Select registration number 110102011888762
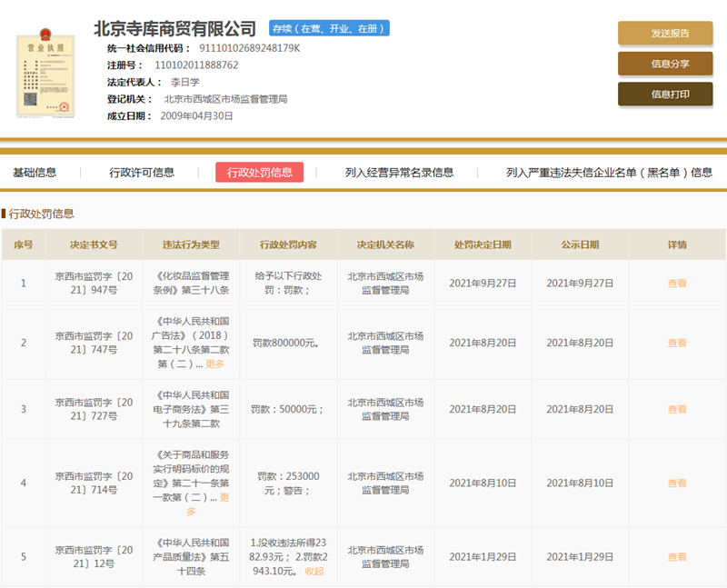 196,65
